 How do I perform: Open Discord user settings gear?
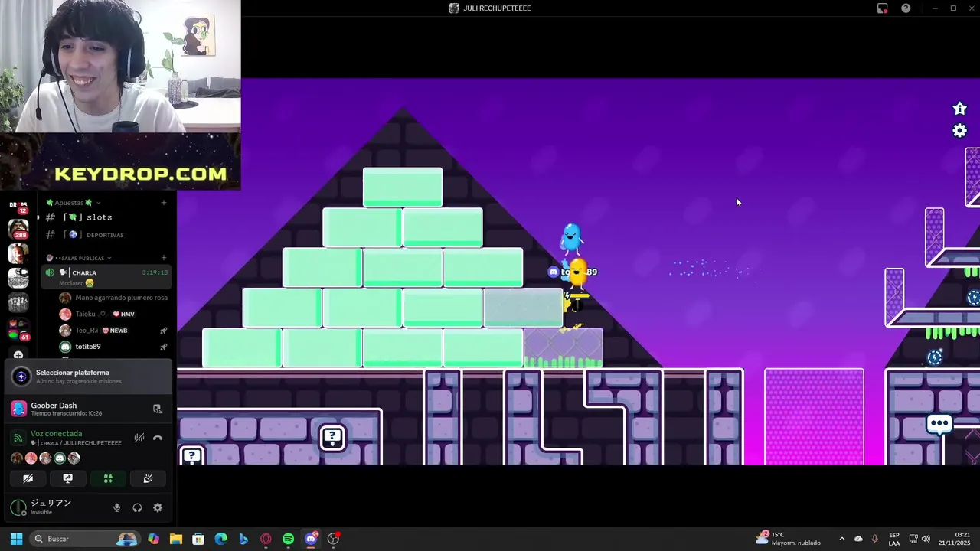pos(158,507)
